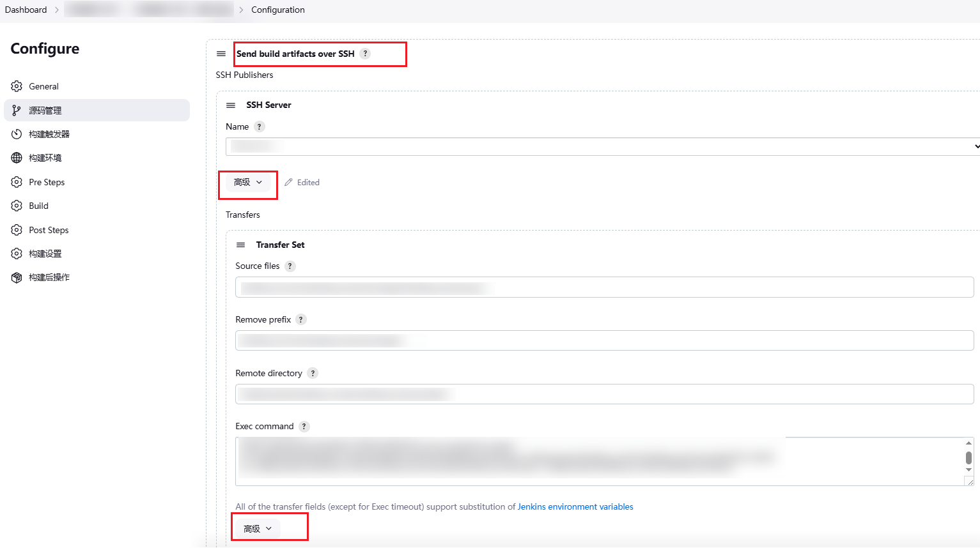Click the gear icon beside General
The height and width of the screenshot is (548, 980).
click(x=17, y=86)
